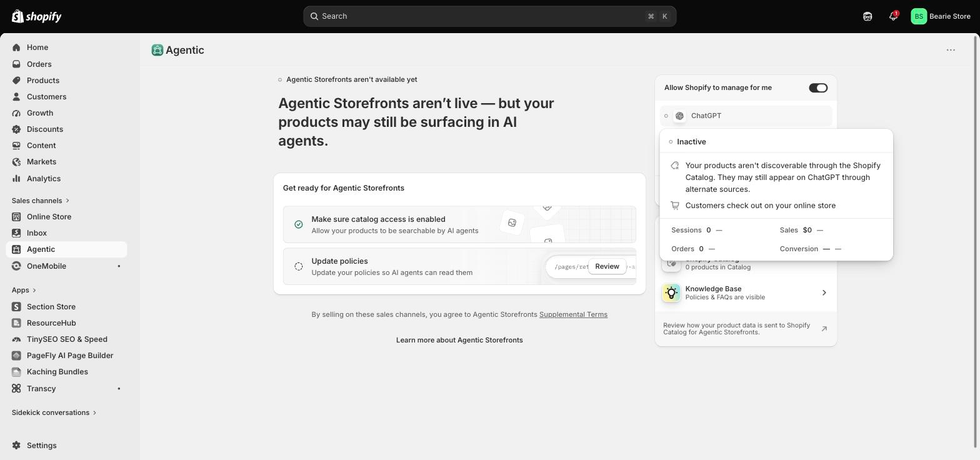Screen dimensions: 980x460
Task: Click the Customers person icon
Action: point(16,96)
